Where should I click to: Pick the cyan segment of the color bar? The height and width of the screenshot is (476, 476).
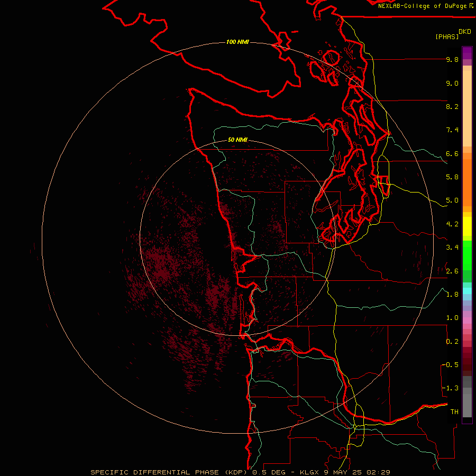(x=467, y=291)
